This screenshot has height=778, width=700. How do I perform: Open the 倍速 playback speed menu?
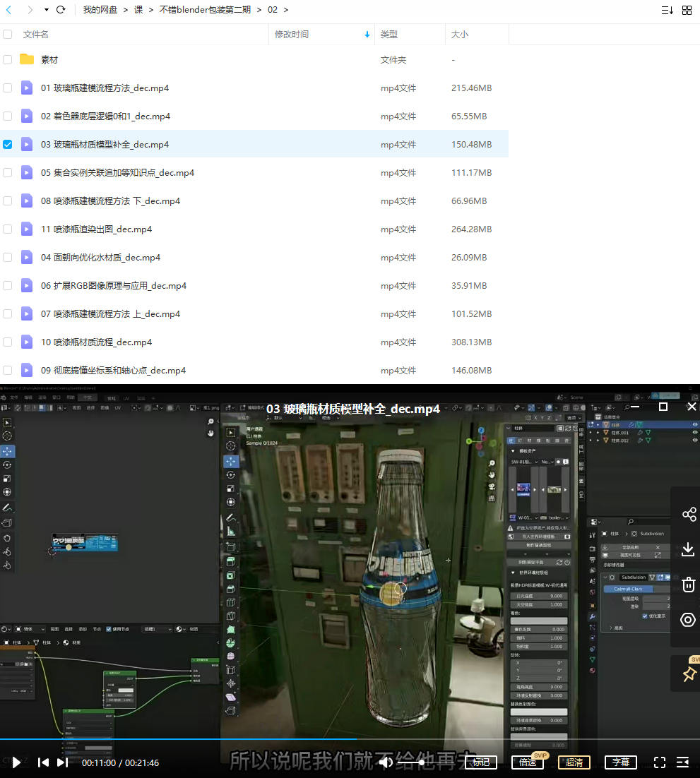tap(528, 762)
